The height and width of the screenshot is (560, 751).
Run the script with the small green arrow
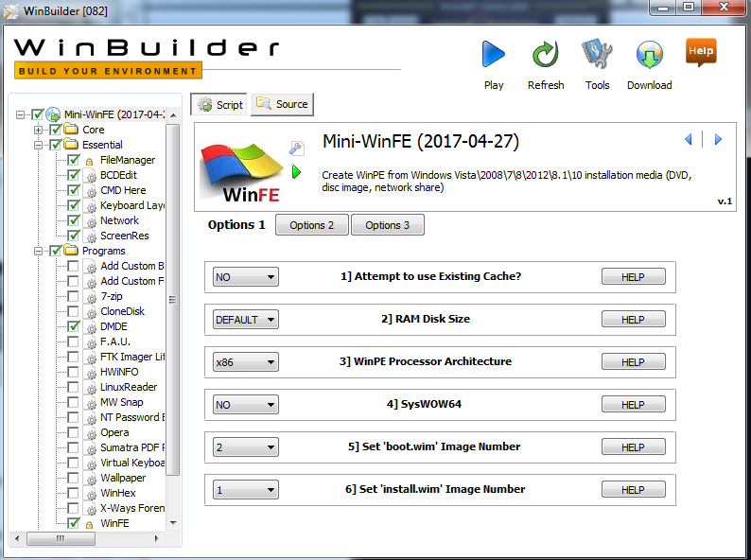click(x=296, y=171)
